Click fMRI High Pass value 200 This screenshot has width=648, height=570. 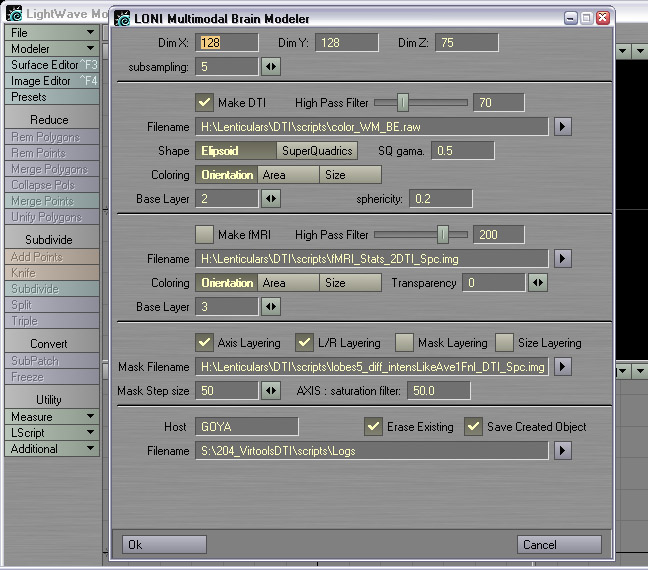pos(499,235)
